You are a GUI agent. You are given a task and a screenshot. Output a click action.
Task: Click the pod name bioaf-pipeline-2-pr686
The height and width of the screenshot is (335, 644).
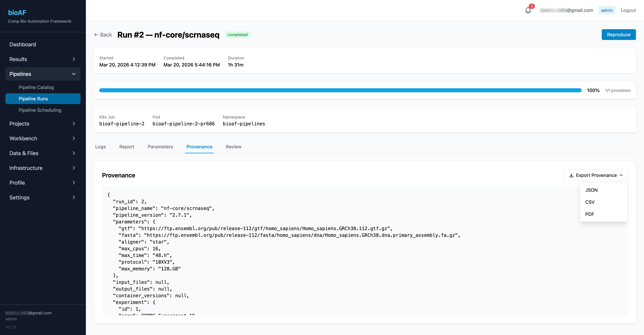[183, 124]
